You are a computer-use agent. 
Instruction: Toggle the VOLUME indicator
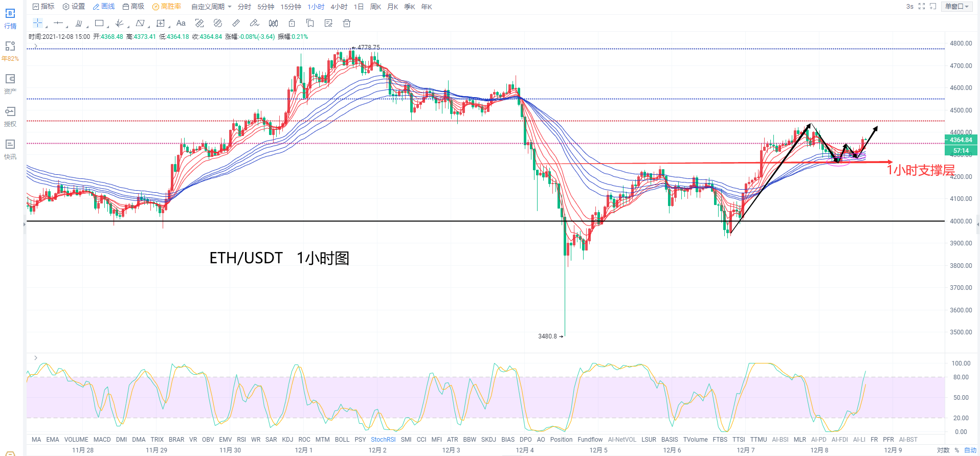[76, 440]
